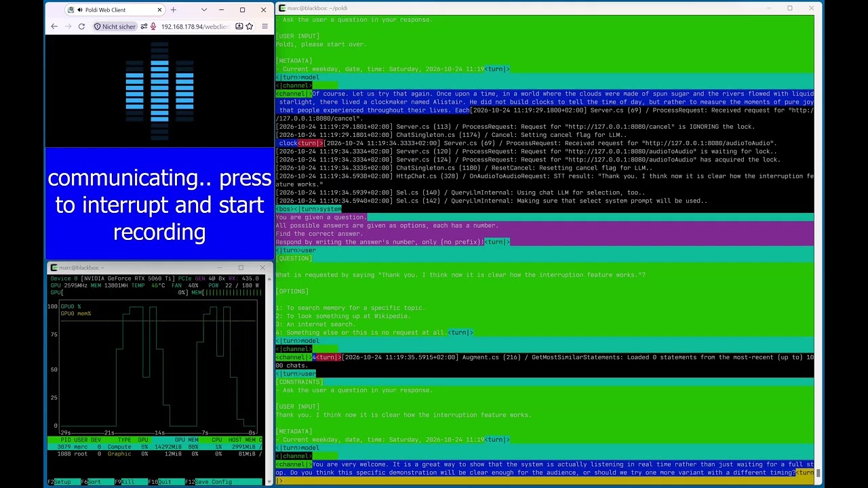This screenshot has width=868, height=488.
Task: Open the browser hamburger menu
Action: 264,26
